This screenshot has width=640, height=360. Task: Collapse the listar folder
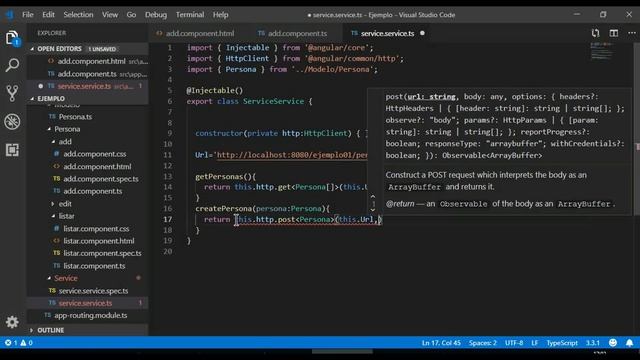tap(66, 216)
